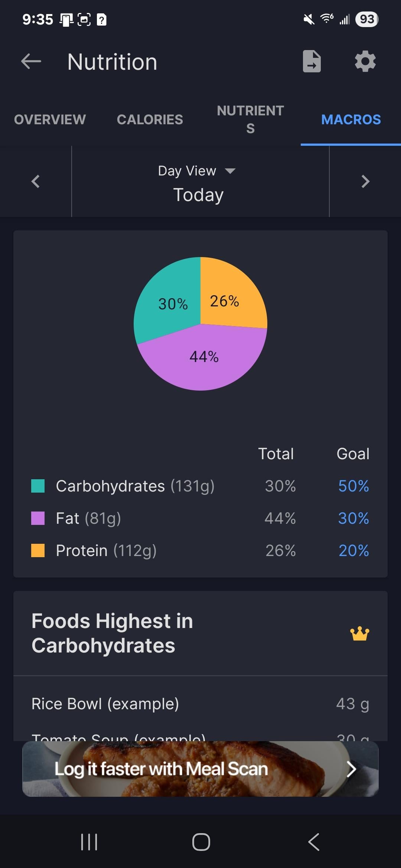Open Android recent apps button

point(89,842)
